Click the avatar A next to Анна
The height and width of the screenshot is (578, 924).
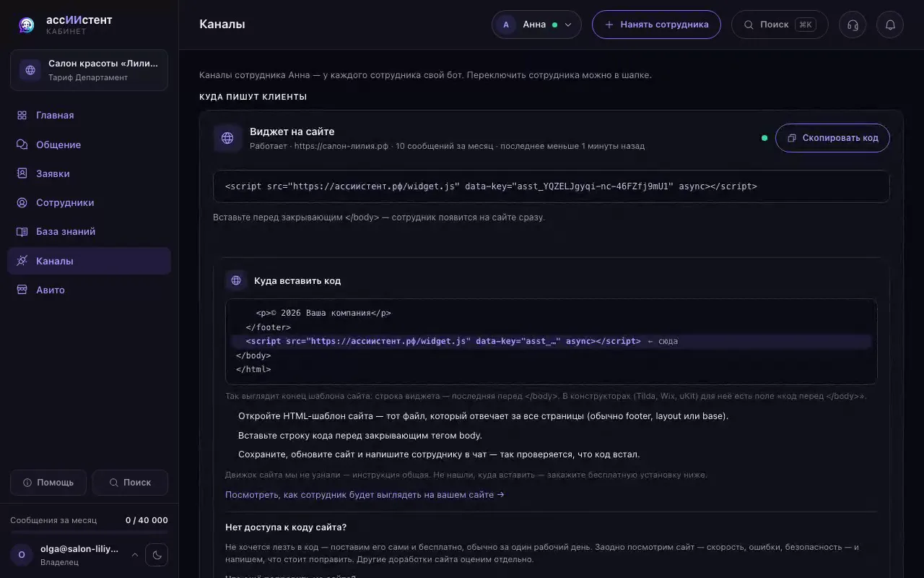(x=506, y=25)
